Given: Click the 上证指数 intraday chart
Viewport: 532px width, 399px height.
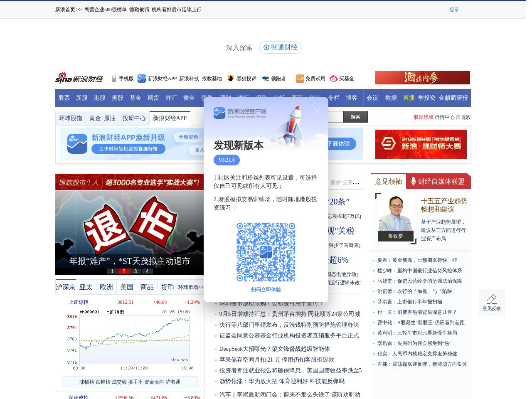Looking at the screenshot, I should click(x=130, y=340).
